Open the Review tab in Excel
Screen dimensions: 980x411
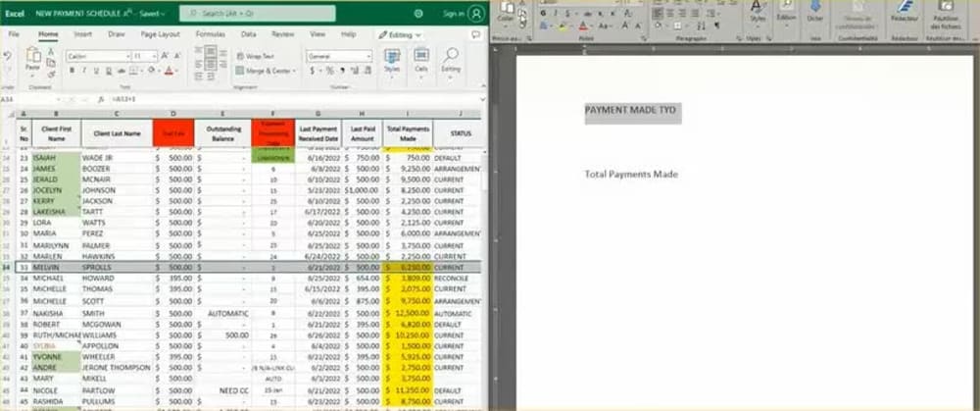283,34
